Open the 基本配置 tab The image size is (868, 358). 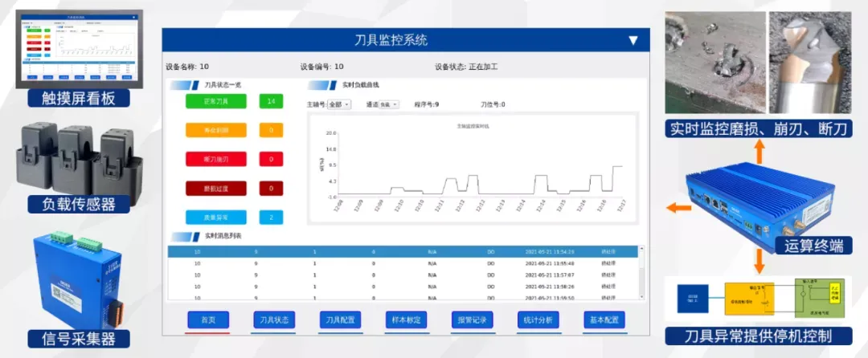coord(604,320)
